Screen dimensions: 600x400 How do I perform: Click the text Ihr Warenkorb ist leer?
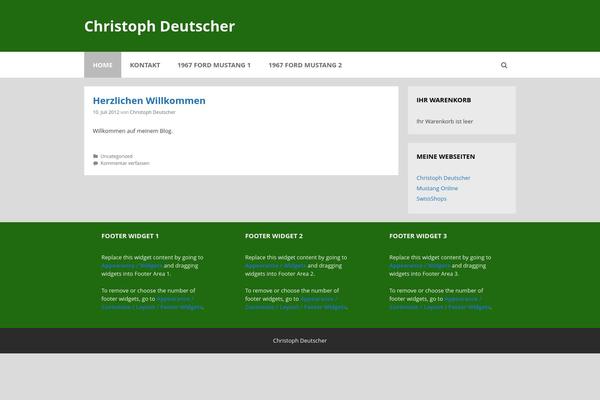[x=445, y=121]
